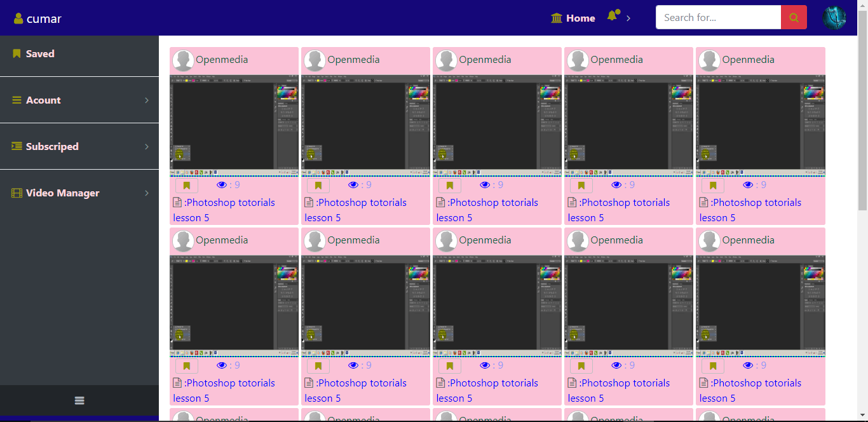
Task: Click view count '9' on top row's third card
Action: click(501, 185)
